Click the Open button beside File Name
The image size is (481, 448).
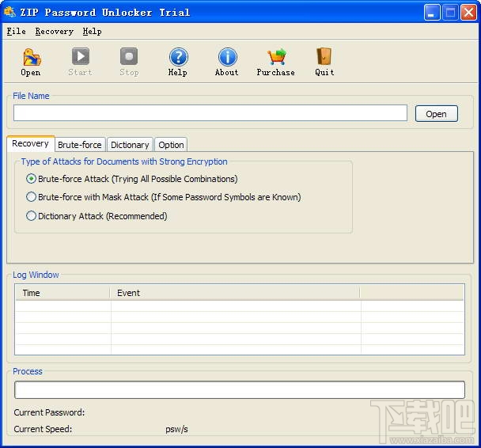[x=436, y=114]
